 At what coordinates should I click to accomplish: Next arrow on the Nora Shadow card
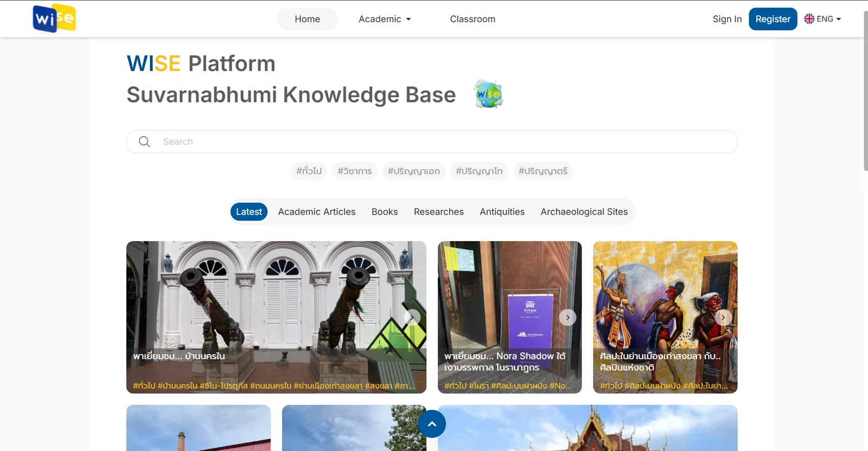click(x=567, y=317)
